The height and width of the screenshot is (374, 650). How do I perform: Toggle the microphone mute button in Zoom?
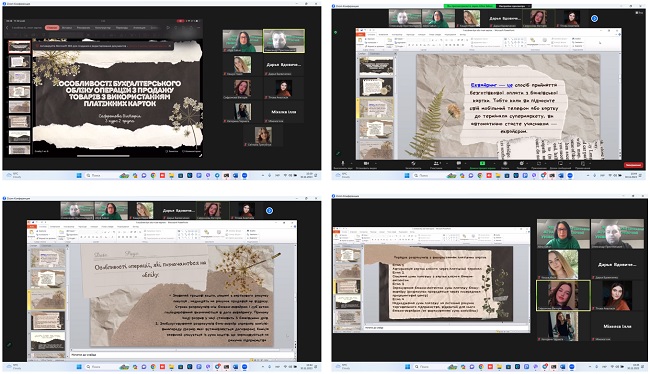(x=343, y=164)
